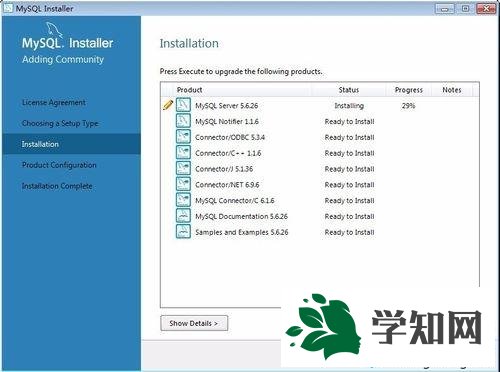Click the MySQL Connector/C 6.1.6 product icon
Viewport: 500px width, 372px height.
(183, 200)
